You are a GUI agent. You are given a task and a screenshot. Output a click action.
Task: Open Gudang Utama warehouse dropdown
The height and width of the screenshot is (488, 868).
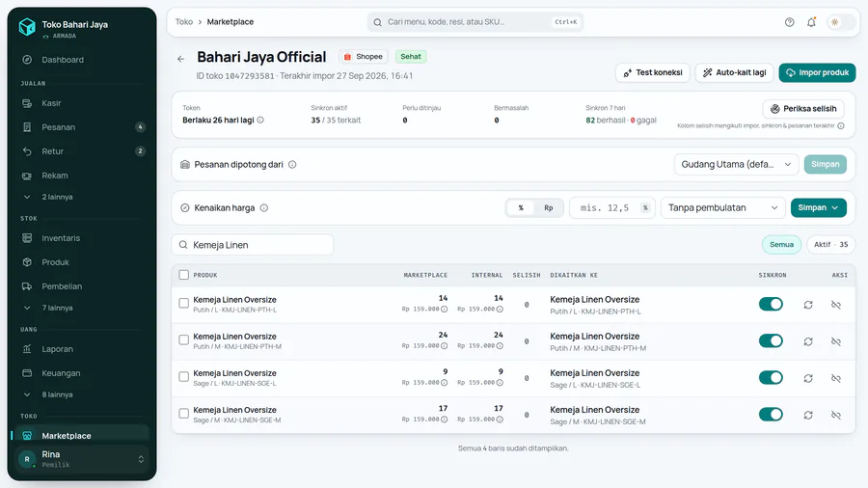(x=736, y=164)
